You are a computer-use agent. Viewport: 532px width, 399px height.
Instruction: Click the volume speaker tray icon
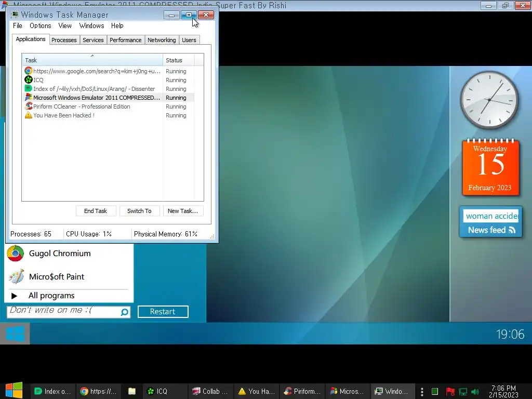475,392
